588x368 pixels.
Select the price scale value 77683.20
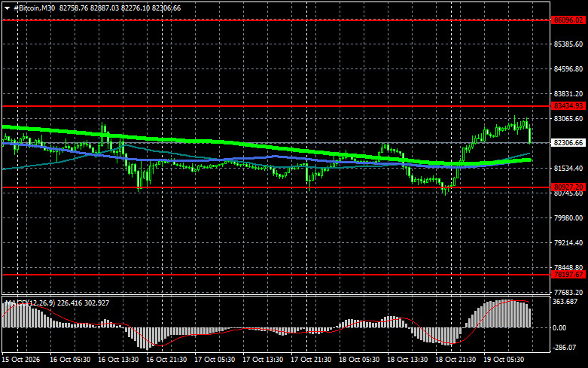pyautogui.click(x=568, y=292)
